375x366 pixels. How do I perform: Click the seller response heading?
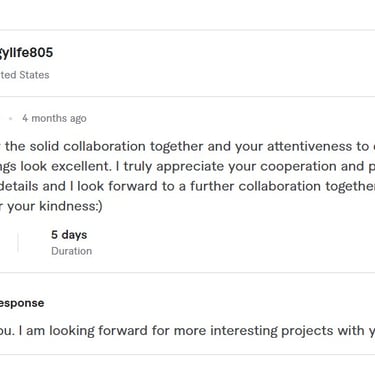pos(22,303)
